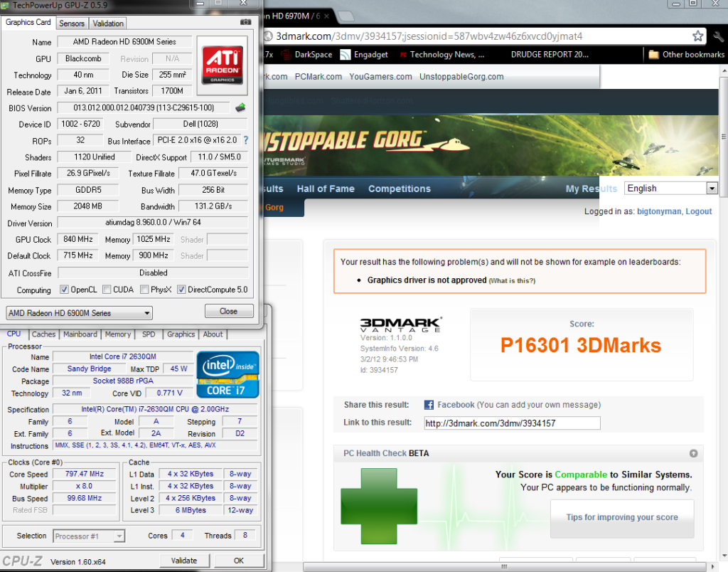
Task: Click the BIOS save chip icon
Action: 240,108
